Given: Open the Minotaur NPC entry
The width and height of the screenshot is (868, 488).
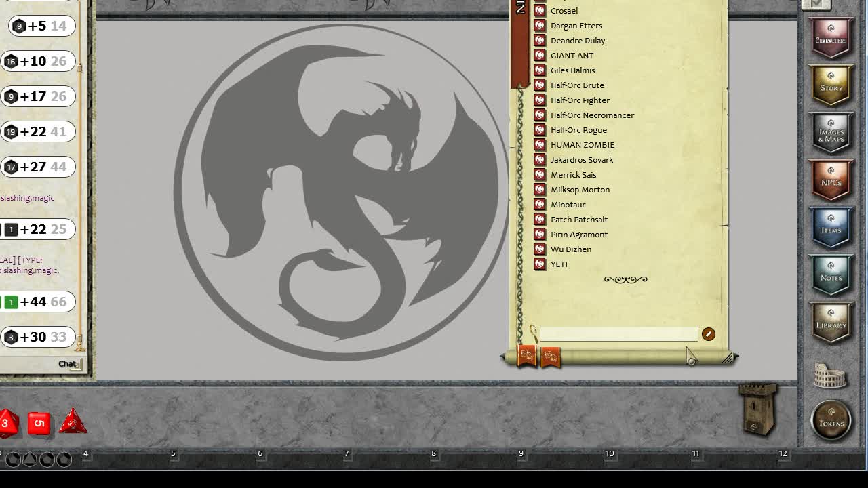Looking at the screenshot, I should 568,205.
